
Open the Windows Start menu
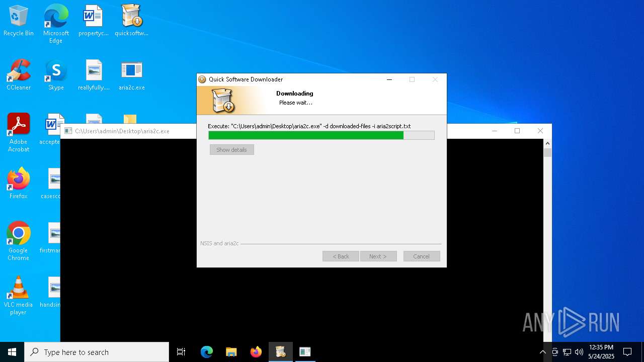click(12, 352)
